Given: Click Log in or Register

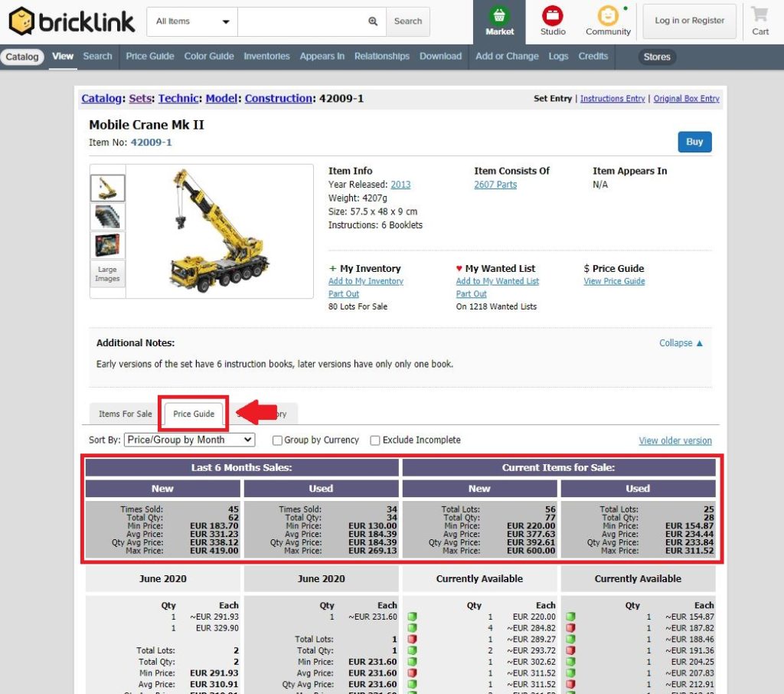Looking at the screenshot, I should click(690, 21).
